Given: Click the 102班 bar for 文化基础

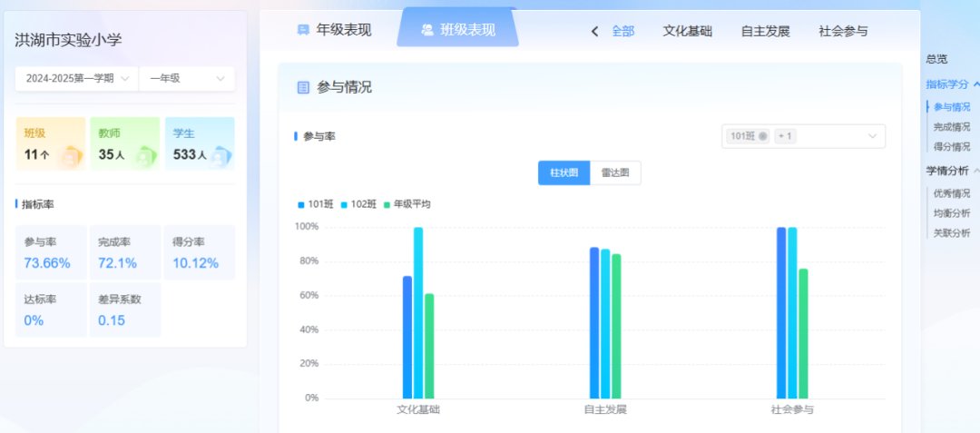Looking at the screenshot, I should point(418,313).
